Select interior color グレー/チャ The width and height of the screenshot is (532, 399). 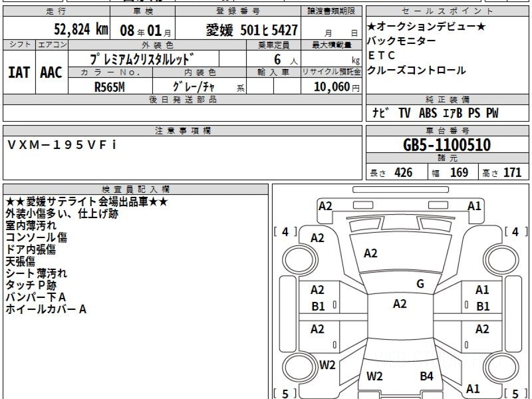194,87
